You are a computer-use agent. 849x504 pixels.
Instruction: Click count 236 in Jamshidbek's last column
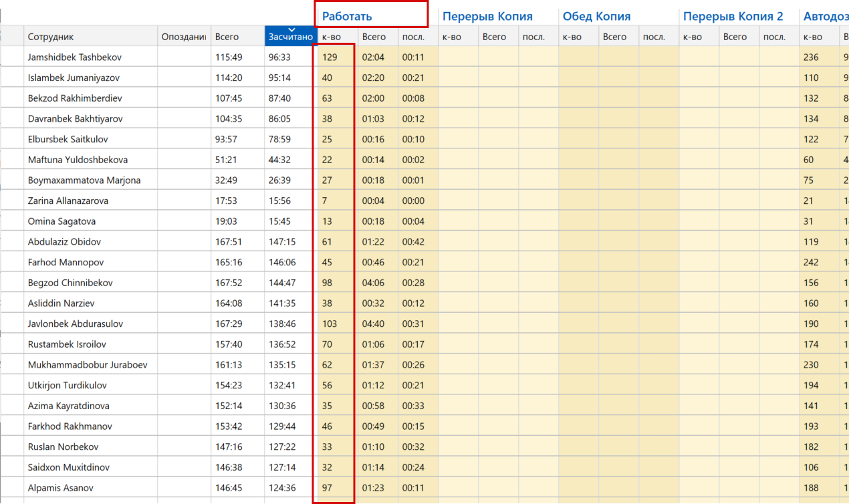click(811, 57)
